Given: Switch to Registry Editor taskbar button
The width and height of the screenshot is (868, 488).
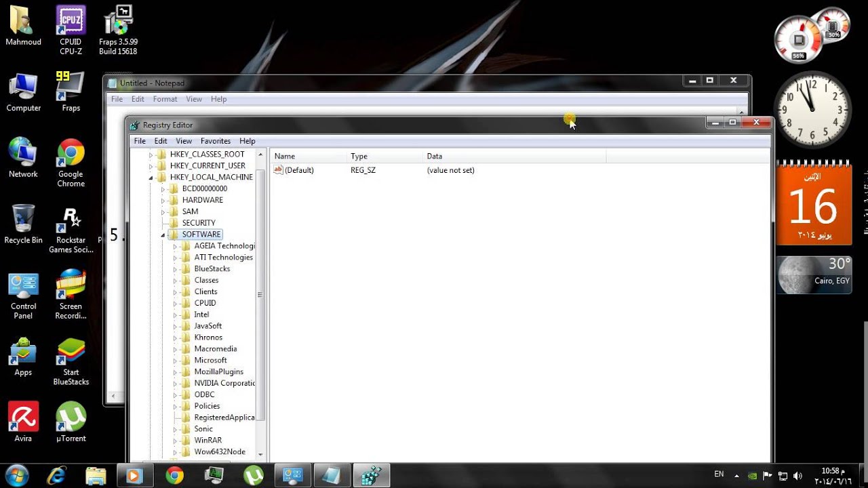Looking at the screenshot, I should click(x=371, y=475).
